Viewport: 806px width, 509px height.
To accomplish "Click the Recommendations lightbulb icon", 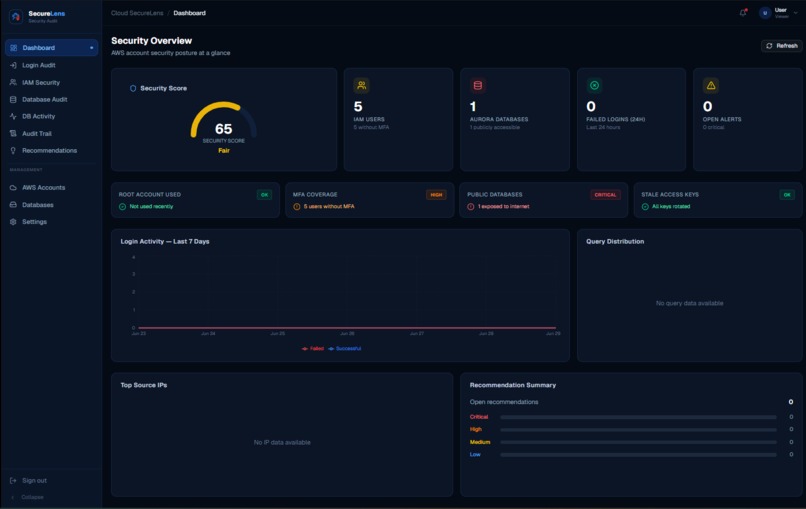I will (13, 150).
